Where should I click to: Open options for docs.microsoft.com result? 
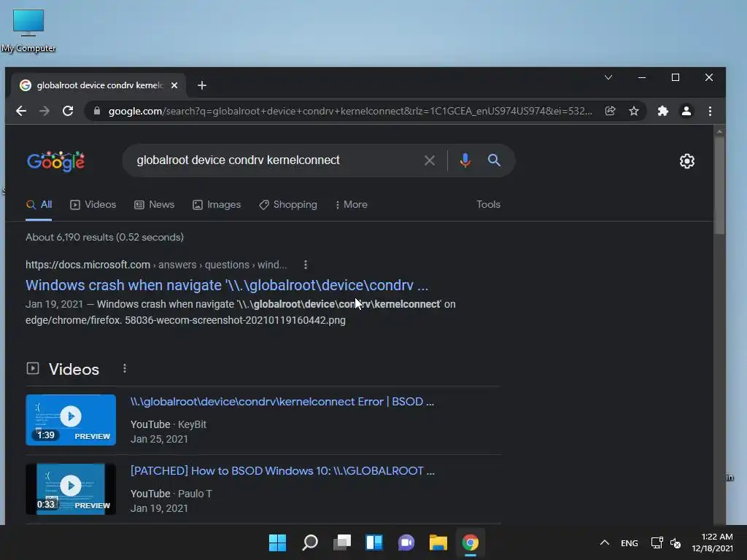point(306,265)
